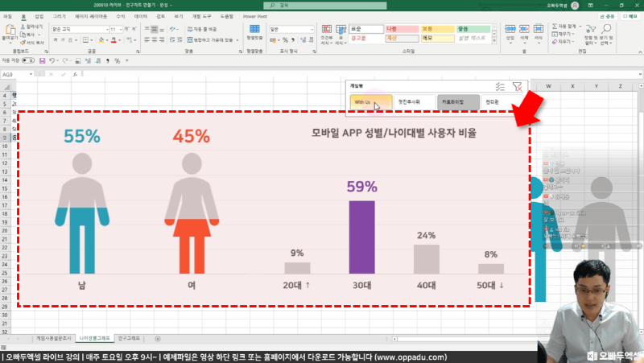Toggle the AutoSave (자동 저장) switch

(x=28, y=61)
